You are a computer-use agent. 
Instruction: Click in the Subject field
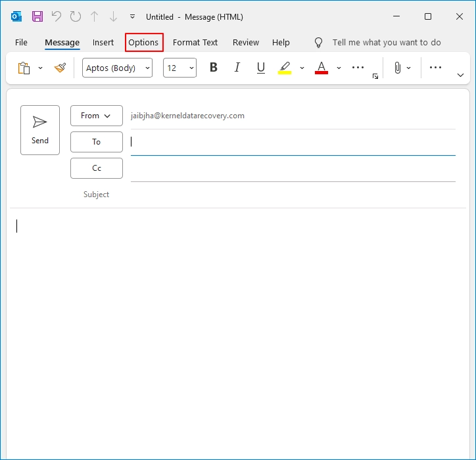(293, 195)
